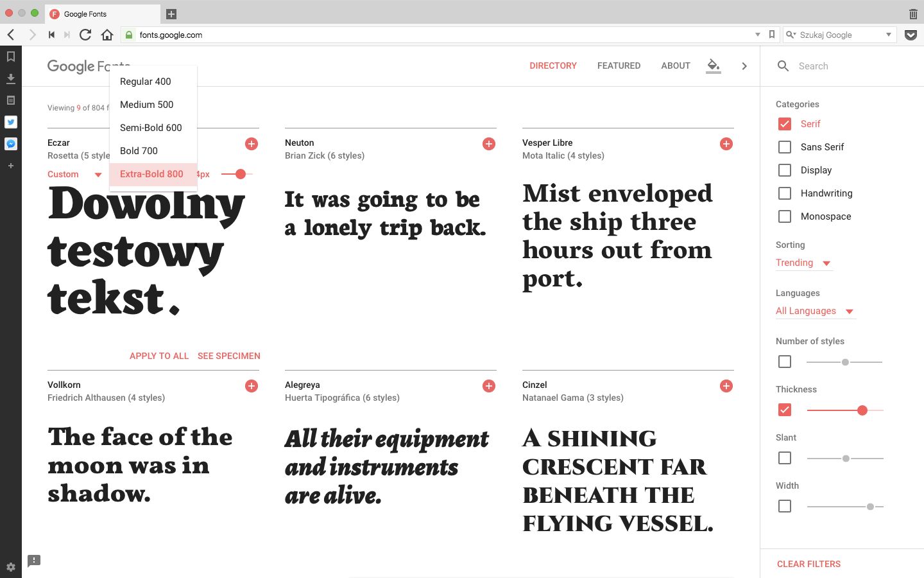
Task: Enable the Width filter checkbox
Action: point(785,506)
